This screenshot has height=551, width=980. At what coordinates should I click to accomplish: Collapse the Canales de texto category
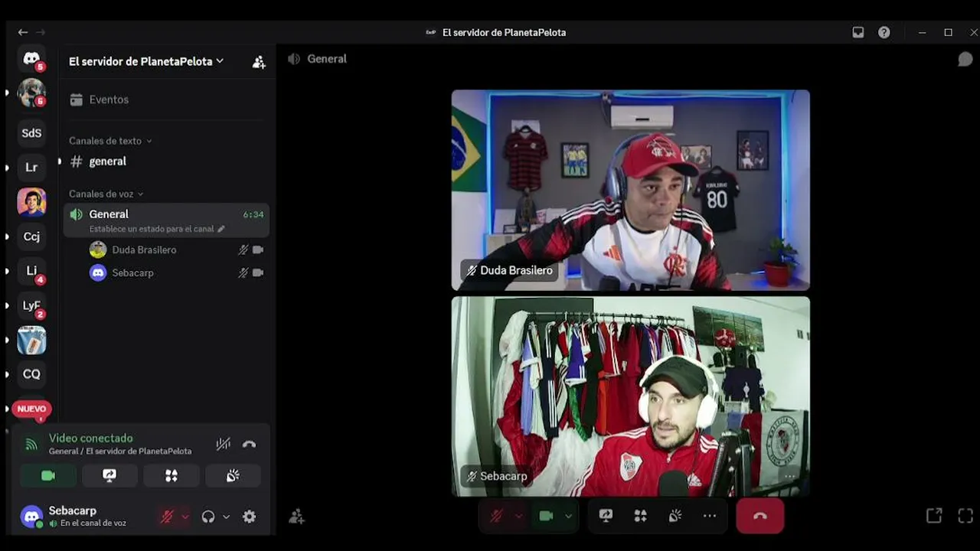click(110, 141)
